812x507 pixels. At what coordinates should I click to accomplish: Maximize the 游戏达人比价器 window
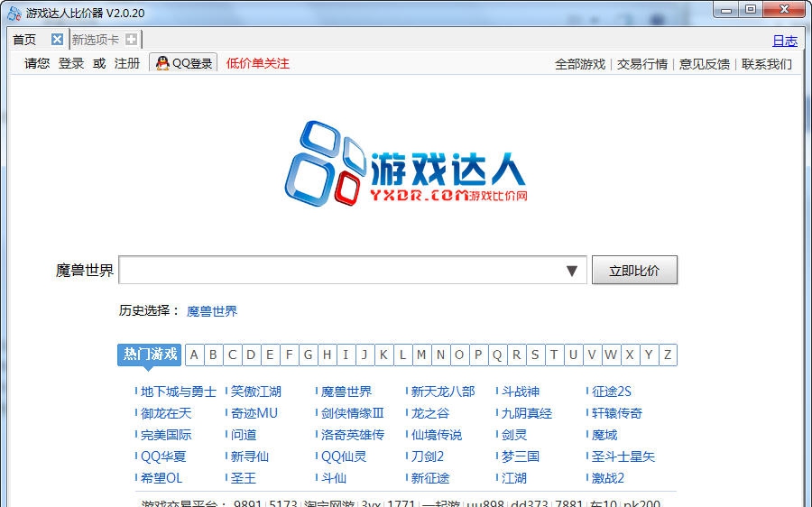click(x=751, y=10)
